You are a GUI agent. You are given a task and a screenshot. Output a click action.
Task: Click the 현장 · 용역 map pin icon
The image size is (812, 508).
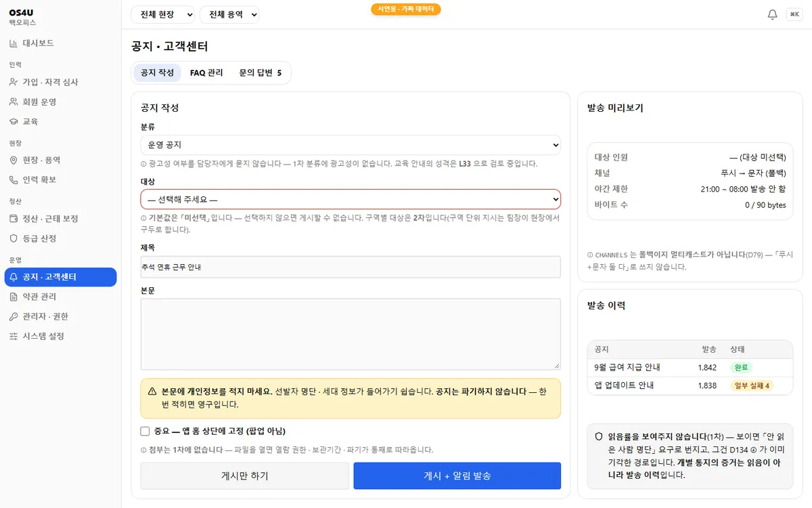click(x=14, y=160)
